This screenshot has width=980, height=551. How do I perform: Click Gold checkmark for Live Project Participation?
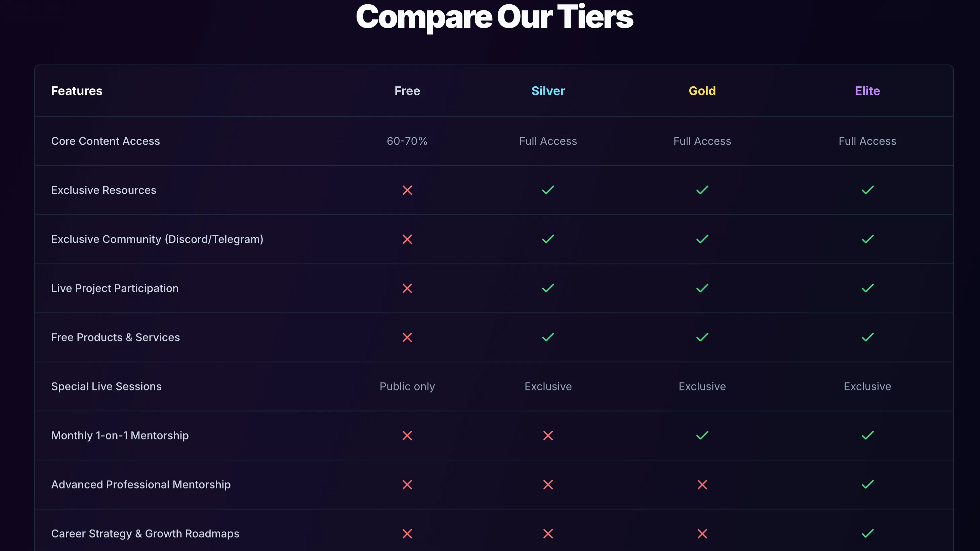pyautogui.click(x=702, y=288)
